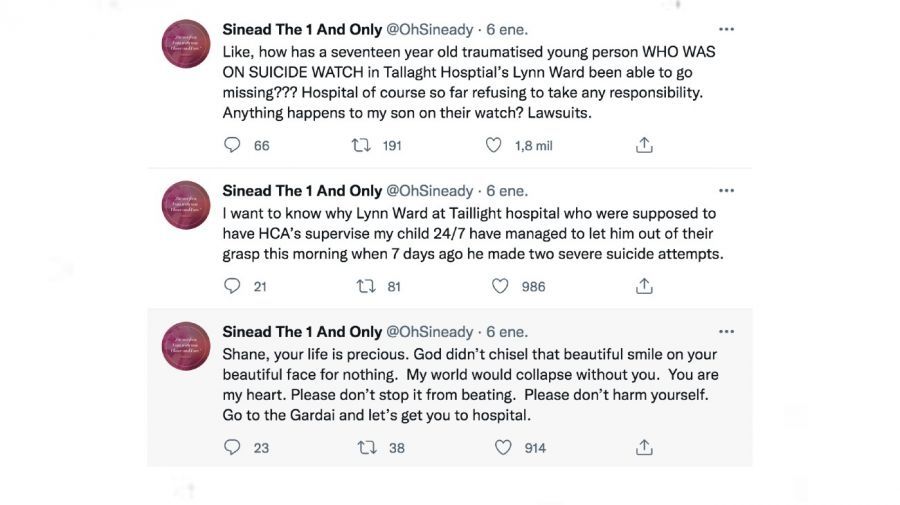The width and height of the screenshot is (900, 505).
Task: Share the 'Shane, your life is precious' tweet
Action: pyautogui.click(x=644, y=447)
